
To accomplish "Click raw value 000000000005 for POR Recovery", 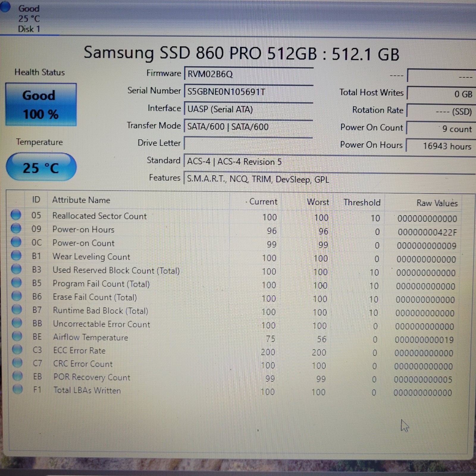I will click(423, 380).
